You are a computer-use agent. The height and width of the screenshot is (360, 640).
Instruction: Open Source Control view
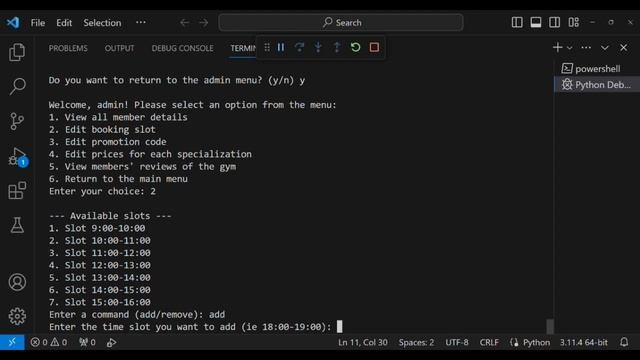[x=17, y=121]
